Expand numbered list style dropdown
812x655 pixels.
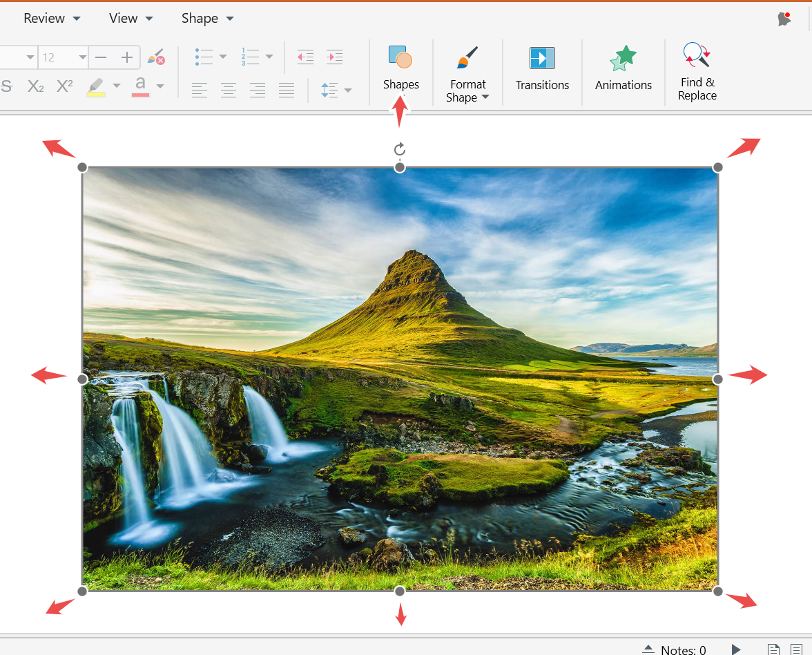pyautogui.click(x=269, y=57)
